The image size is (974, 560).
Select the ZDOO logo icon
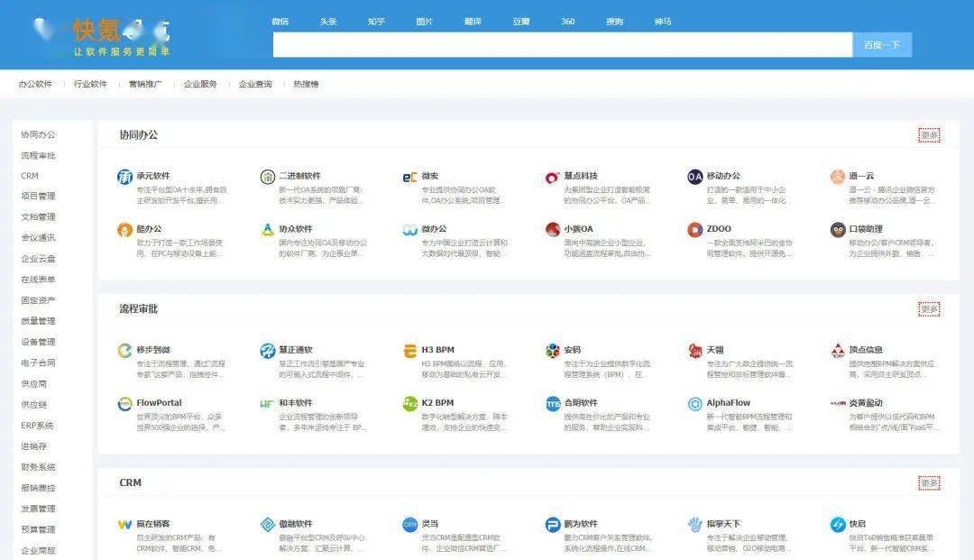(x=695, y=230)
